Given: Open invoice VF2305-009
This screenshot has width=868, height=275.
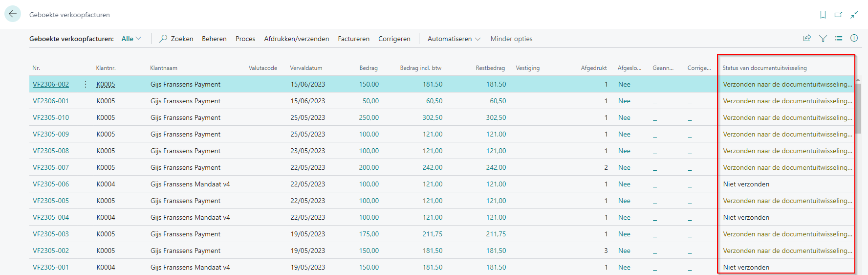Looking at the screenshot, I should pyautogui.click(x=51, y=134).
